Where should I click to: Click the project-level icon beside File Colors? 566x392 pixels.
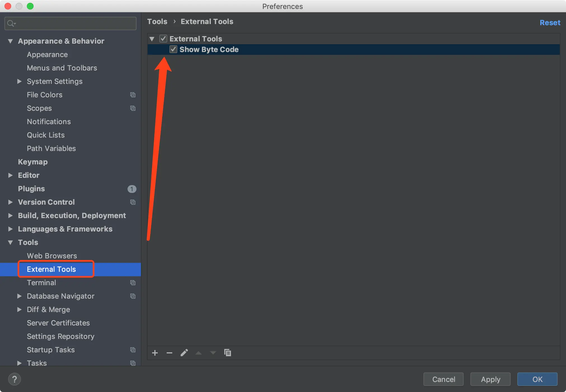click(x=133, y=95)
